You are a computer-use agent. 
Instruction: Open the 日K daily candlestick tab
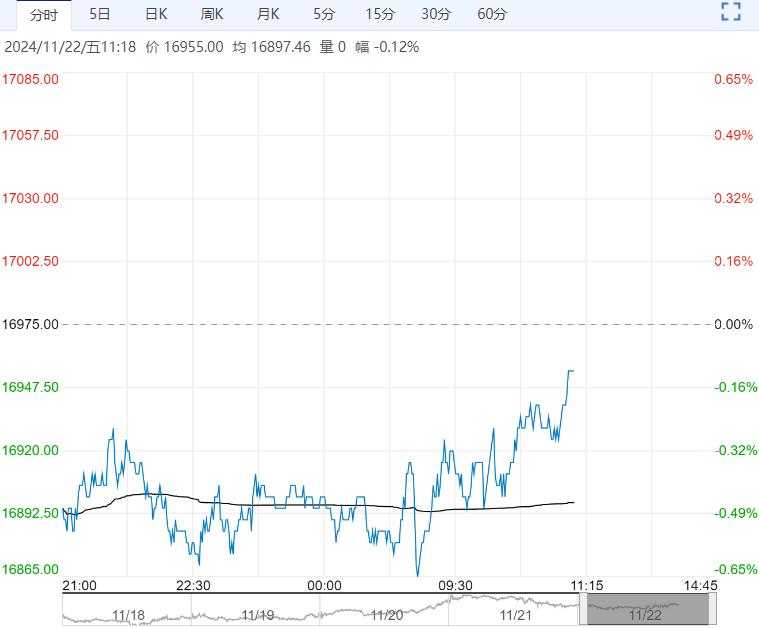pyautogui.click(x=156, y=14)
